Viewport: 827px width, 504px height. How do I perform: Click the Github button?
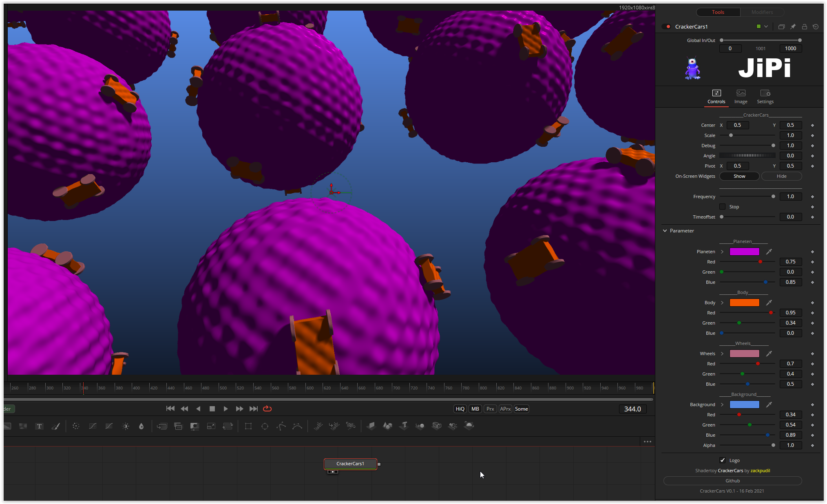(732, 481)
